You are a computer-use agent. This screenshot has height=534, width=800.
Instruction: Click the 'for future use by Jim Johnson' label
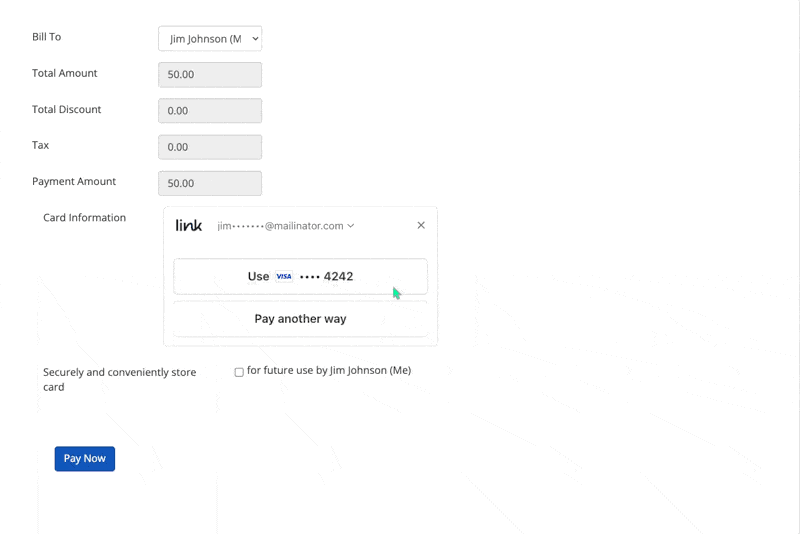tap(328, 371)
